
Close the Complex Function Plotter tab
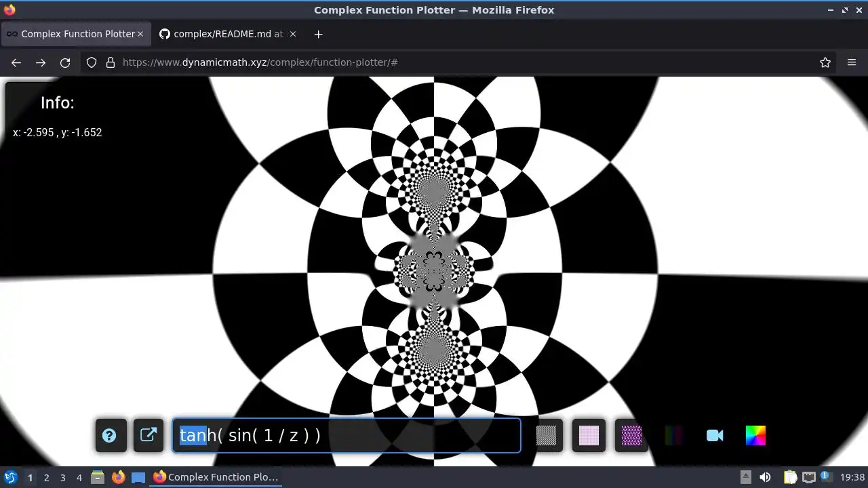coord(140,34)
